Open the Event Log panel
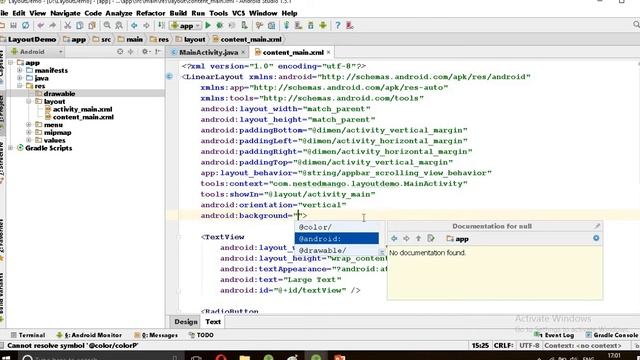The width and height of the screenshot is (640, 360). tap(554, 335)
